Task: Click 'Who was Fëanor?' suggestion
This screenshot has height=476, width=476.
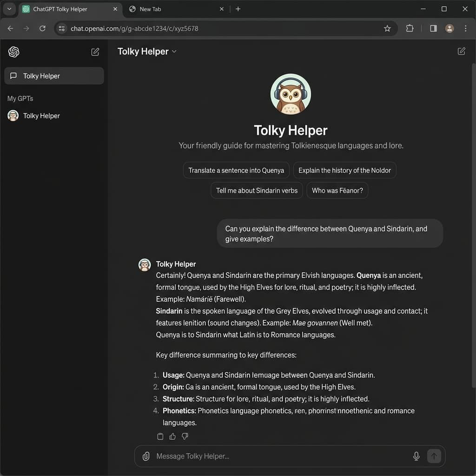Action: (337, 190)
